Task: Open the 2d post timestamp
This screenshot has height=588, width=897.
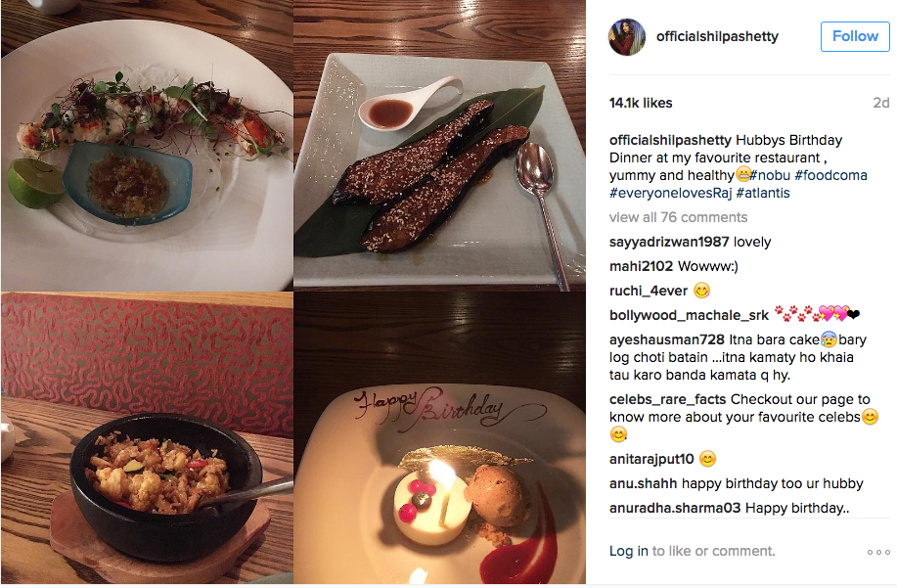Action: pos(881,103)
